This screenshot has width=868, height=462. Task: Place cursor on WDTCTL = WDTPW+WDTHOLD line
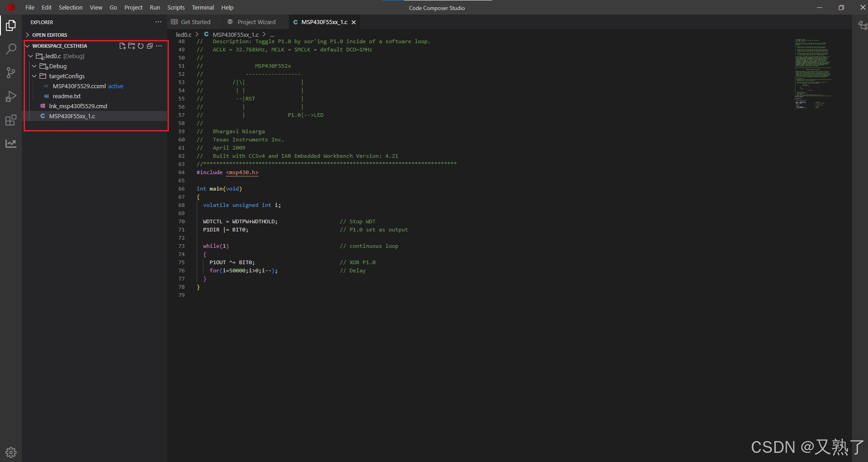point(240,221)
